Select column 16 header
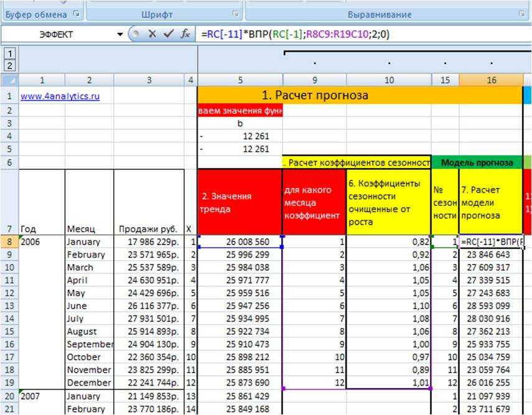The height and width of the screenshot is (415, 532). (491, 80)
